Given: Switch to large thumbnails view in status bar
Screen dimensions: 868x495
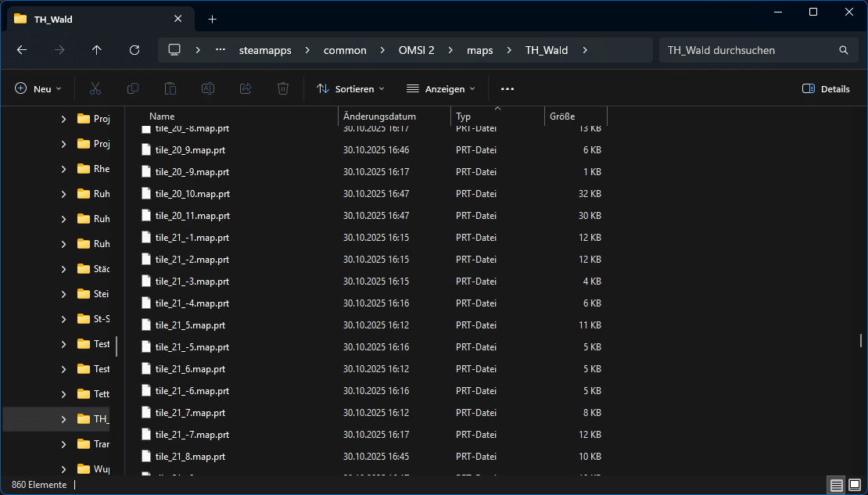Looking at the screenshot, I should click(855, 486).
